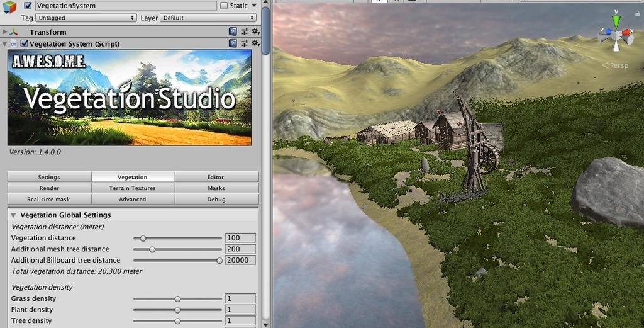The image size is (644, 328).
Task: Click the scene gizmo center cube
Action: (616, 36)
